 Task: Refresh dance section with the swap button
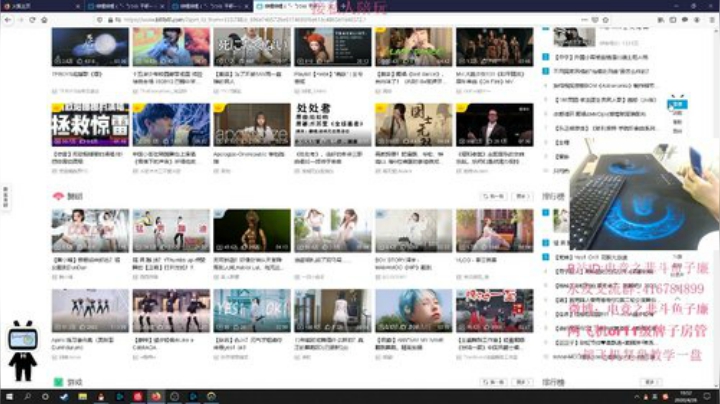pos(494,196)
